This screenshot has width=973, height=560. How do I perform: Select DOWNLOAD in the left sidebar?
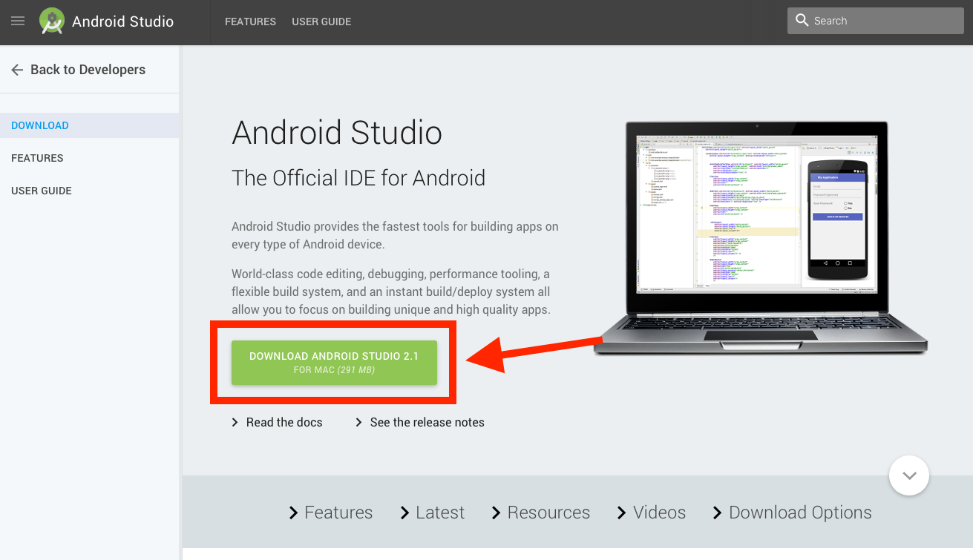(90, 125)
